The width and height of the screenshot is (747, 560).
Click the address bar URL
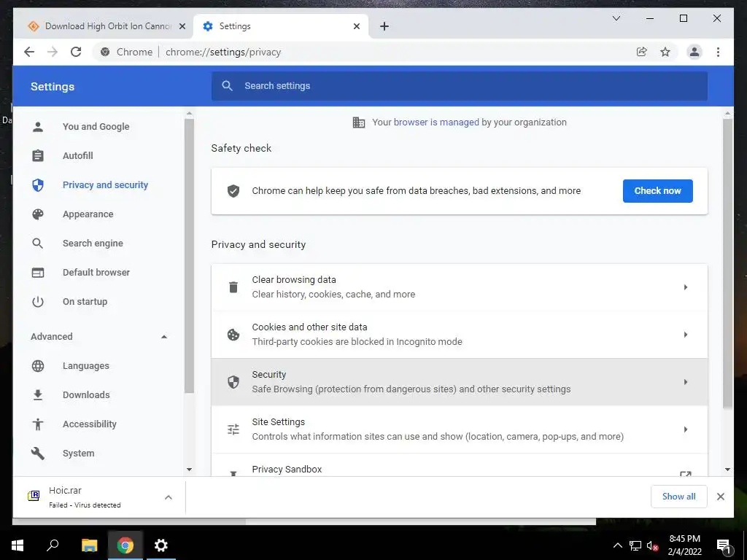coord(223,52)
